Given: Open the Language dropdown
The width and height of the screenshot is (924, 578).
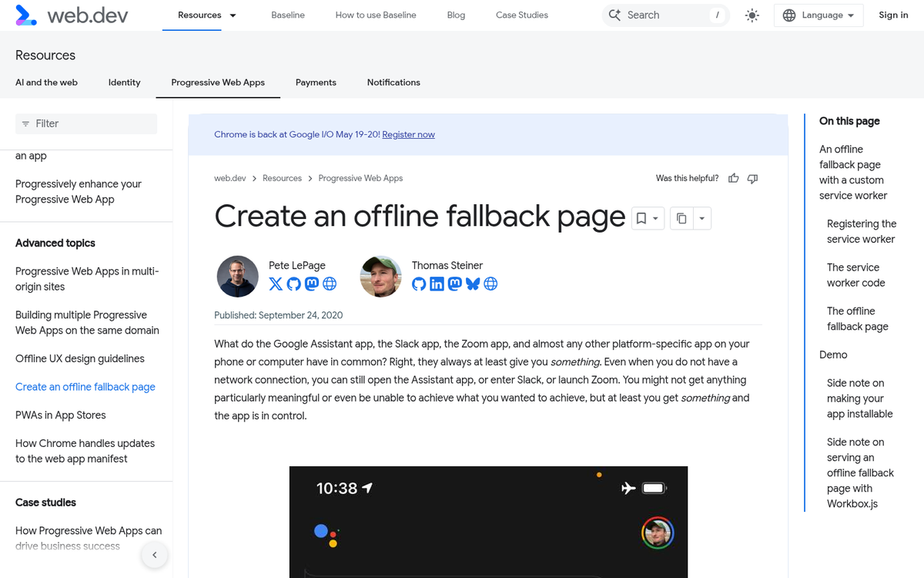Looking at the screenshot, I should pyautogui.click(x=819, y=15).
